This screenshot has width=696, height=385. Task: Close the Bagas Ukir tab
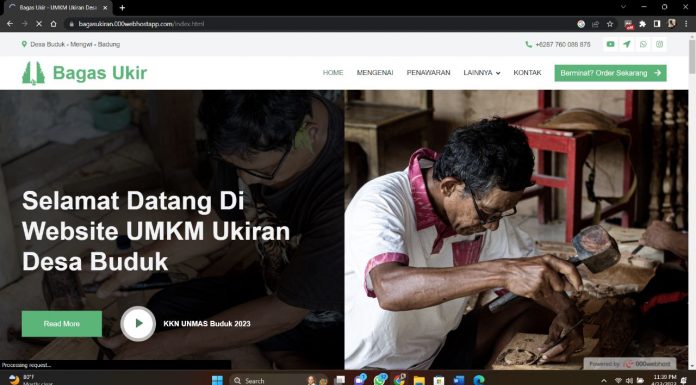tap(105, 8)
